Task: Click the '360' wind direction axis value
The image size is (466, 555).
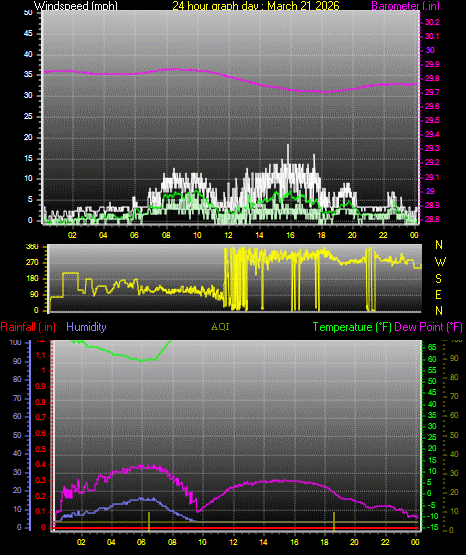Action: click(32, 247)
